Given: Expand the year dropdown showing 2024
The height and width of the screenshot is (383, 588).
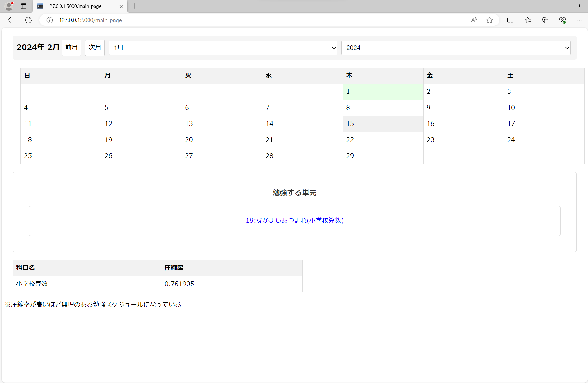Looking at the screenshot, I should [456, 48].
